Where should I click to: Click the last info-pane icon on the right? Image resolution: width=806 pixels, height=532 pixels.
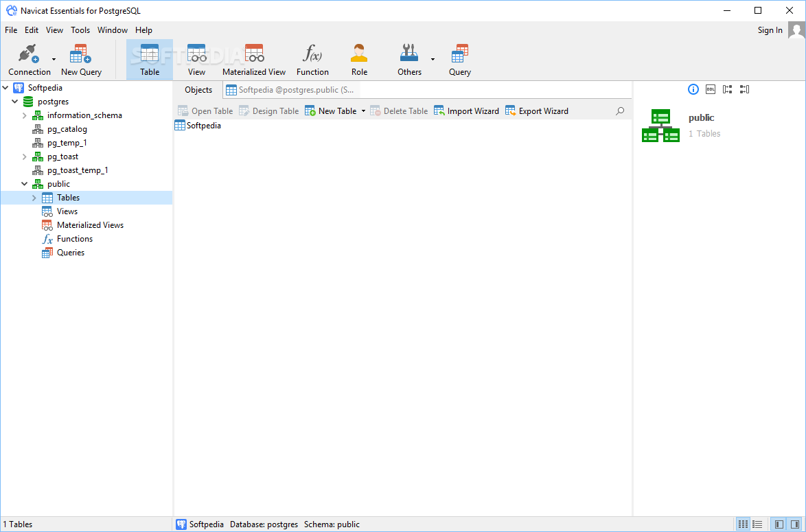pos(744,89)
